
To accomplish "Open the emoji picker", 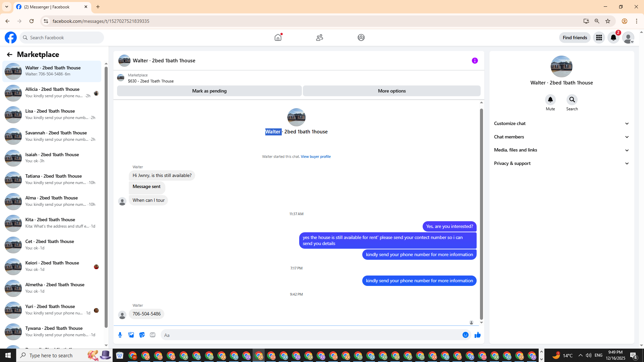I will 466,335.
